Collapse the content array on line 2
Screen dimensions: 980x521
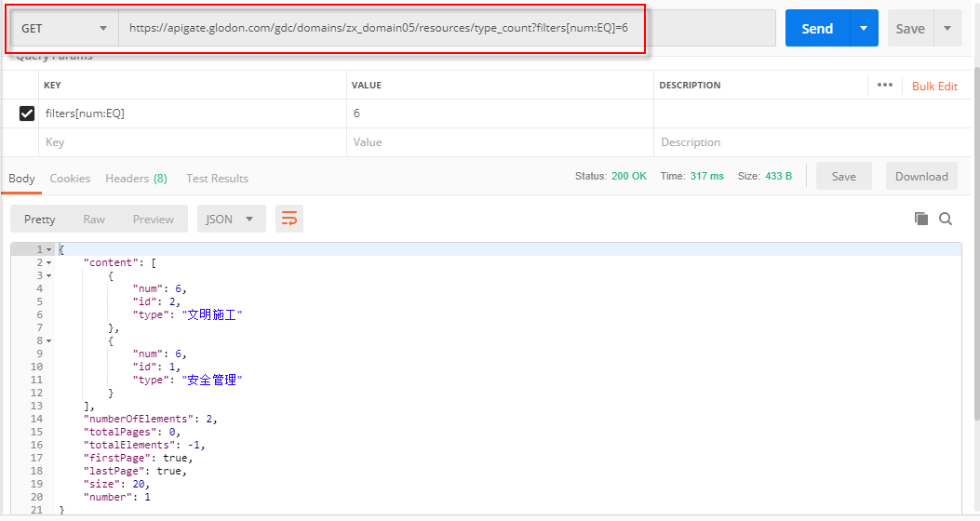point(49,262)
